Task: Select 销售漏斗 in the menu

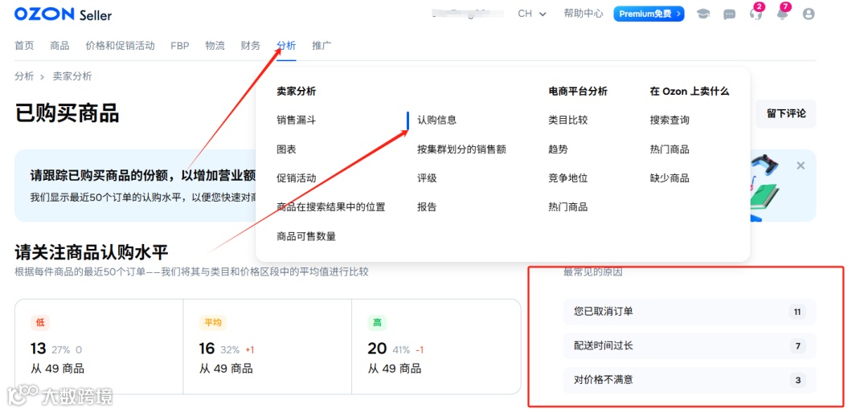Action: pyautogui.click(x=296, y=120)
